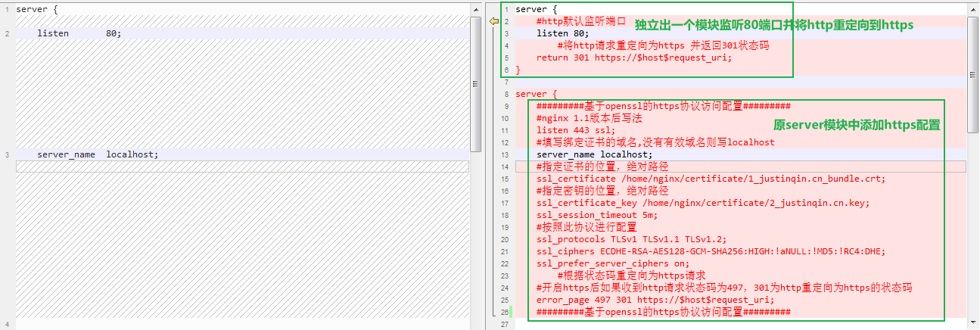Select the 'ssl_certificate' bundle.crt path line
The width and height of the screenshot is (980, 330).
point(711,179)
